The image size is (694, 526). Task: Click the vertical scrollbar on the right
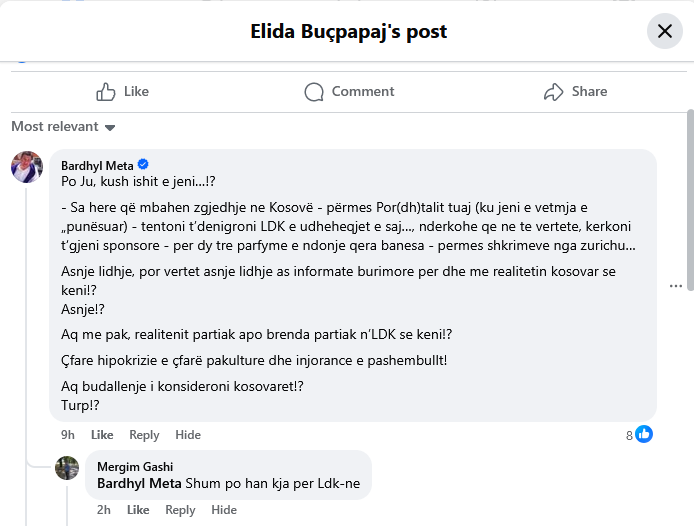[x=689, y=200]
